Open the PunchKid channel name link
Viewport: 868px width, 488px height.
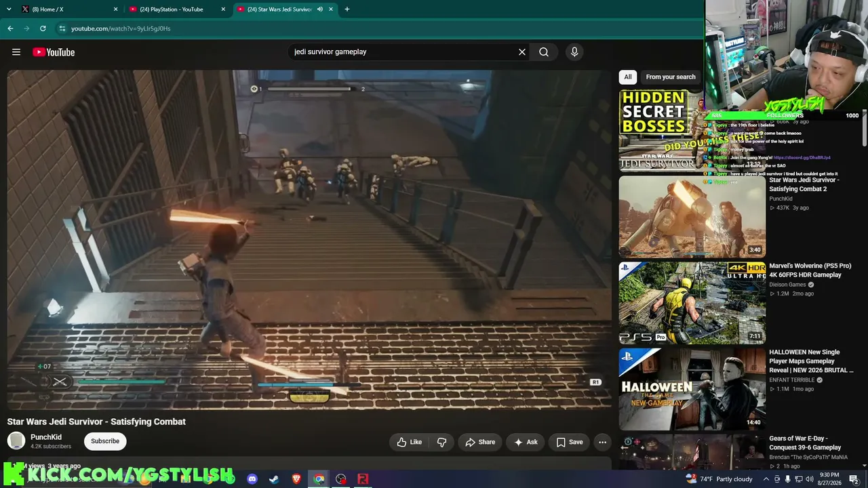(x=46, y=437)
